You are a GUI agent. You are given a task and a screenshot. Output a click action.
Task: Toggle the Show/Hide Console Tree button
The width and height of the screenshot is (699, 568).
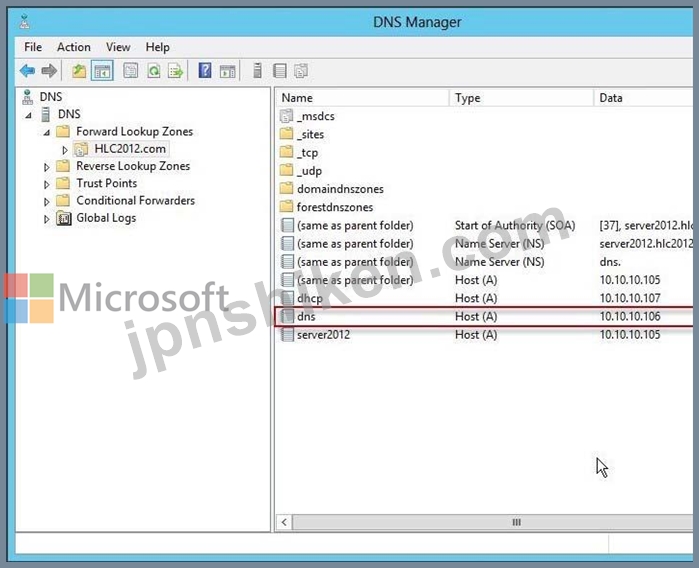pyautogui.click(x=102, y=70)
